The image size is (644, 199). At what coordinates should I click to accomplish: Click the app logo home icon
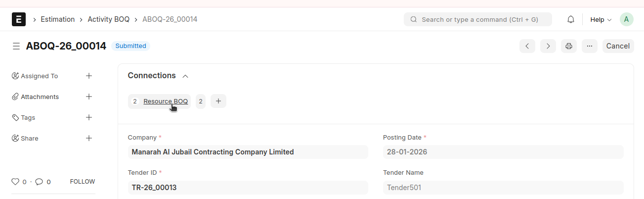[x=19, y=19]
